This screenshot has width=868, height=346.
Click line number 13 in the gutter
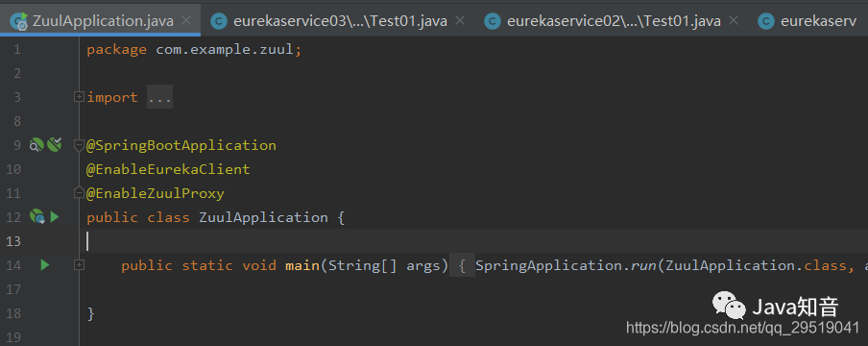pyautogui.click(x=13, y=241)
